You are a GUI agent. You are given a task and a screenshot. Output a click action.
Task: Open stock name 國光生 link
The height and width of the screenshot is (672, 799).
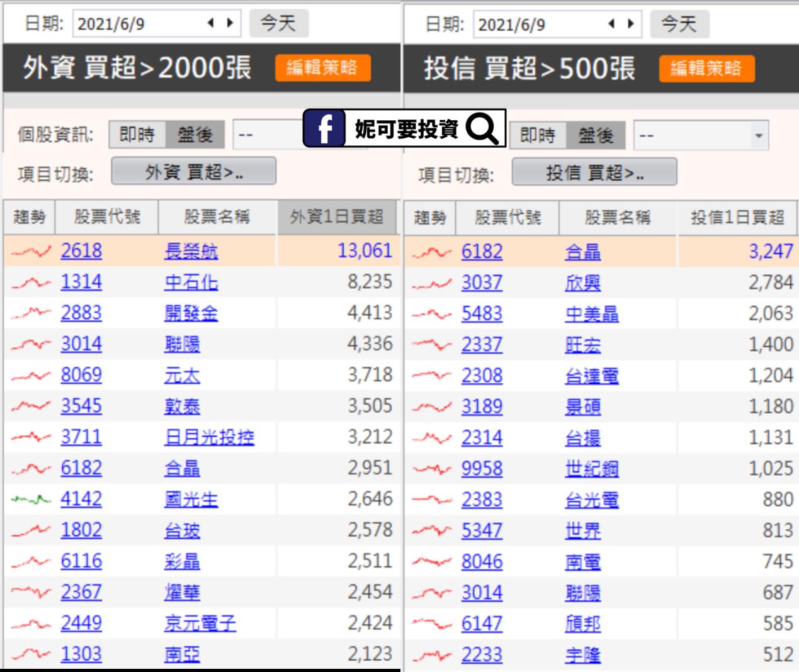(191, 500)
